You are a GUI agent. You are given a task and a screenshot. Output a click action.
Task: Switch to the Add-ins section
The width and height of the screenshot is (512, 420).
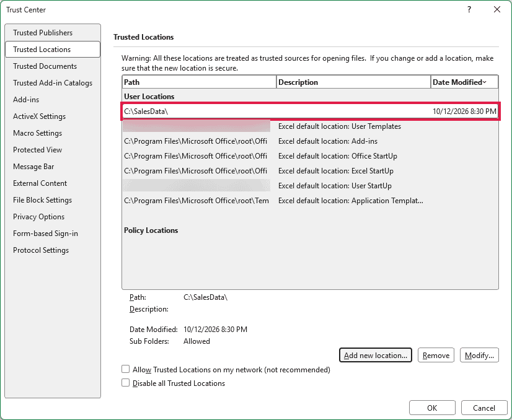[x=53, y=100]
